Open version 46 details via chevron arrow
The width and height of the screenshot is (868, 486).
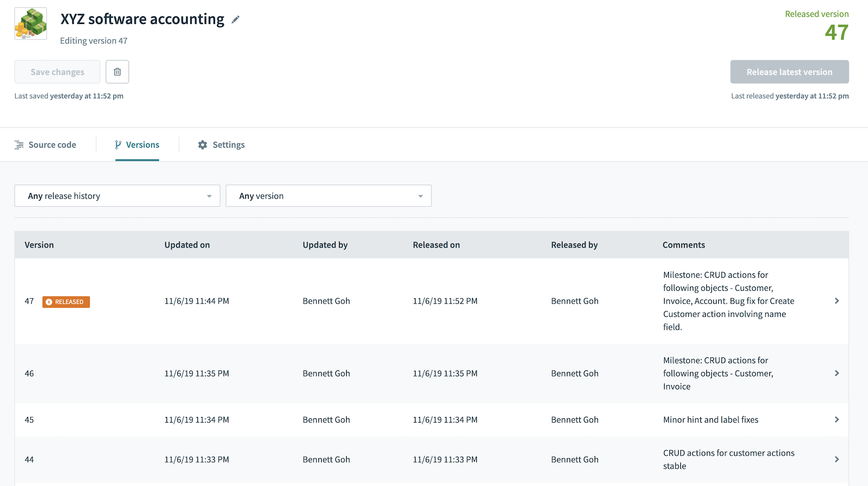pyautogui.click(x=837, y=373)
